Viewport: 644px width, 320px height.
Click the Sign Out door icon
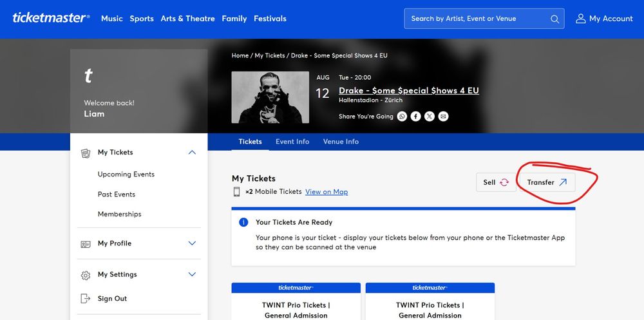pyautogui.click(x=86, y=299)
